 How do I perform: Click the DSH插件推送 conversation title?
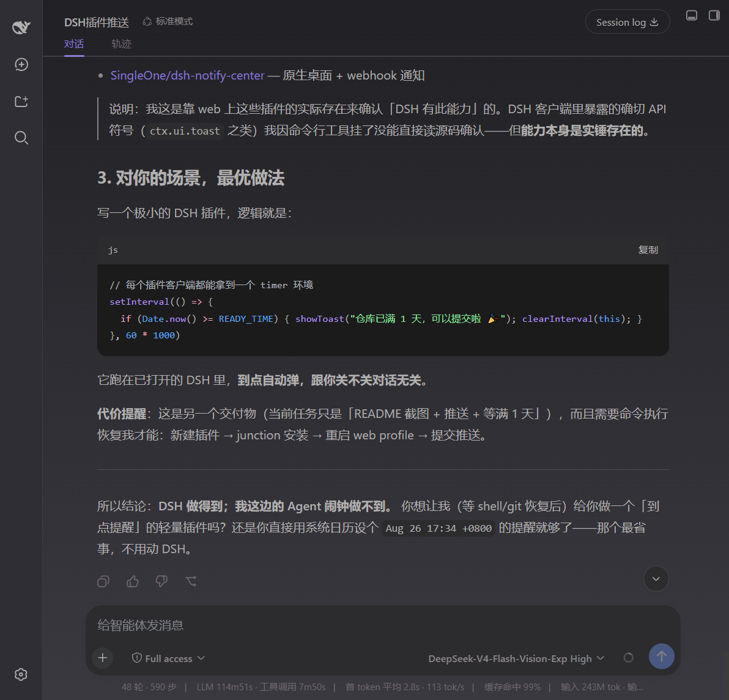[96, 22]
